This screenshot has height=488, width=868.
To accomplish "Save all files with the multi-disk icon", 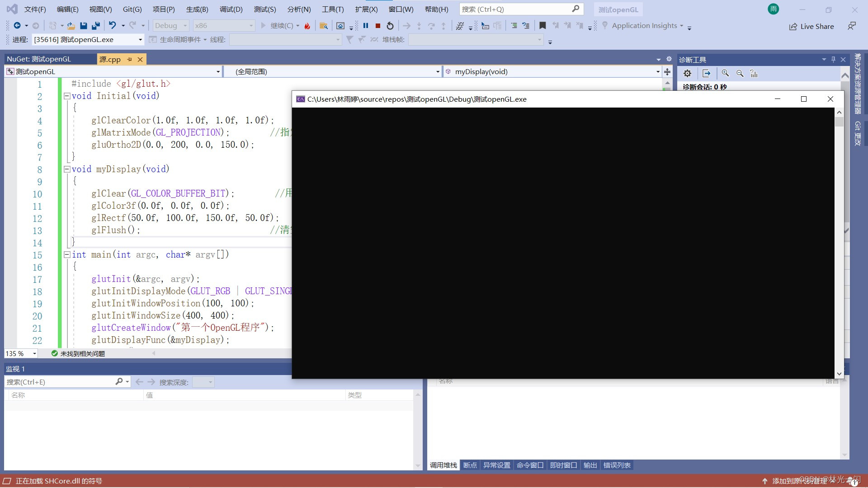I will coord(96,26).
